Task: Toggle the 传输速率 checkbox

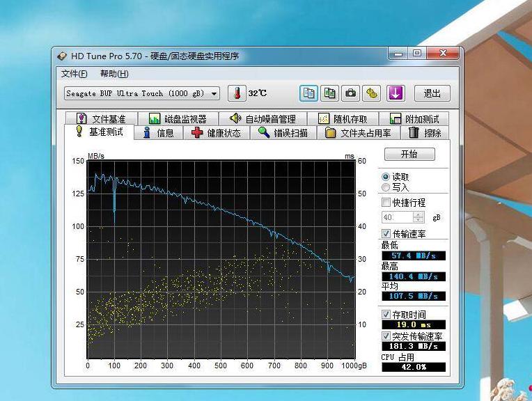Action: pos(386,233)
